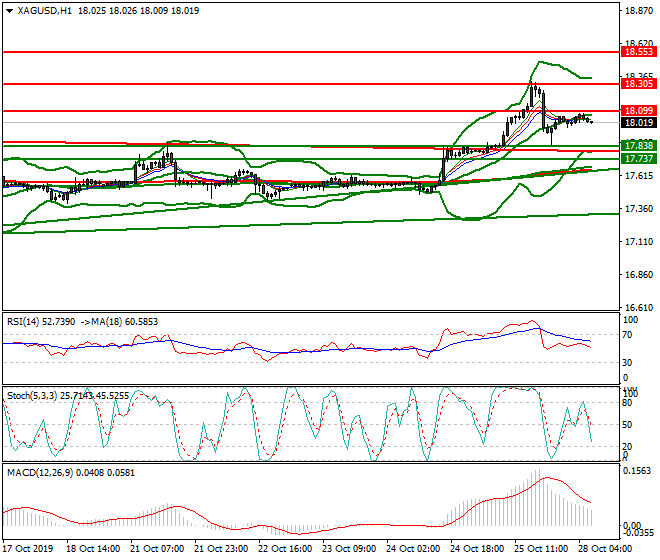Select the 18.870 price scale value
The image size is (660, 560).
pos(639,11)
